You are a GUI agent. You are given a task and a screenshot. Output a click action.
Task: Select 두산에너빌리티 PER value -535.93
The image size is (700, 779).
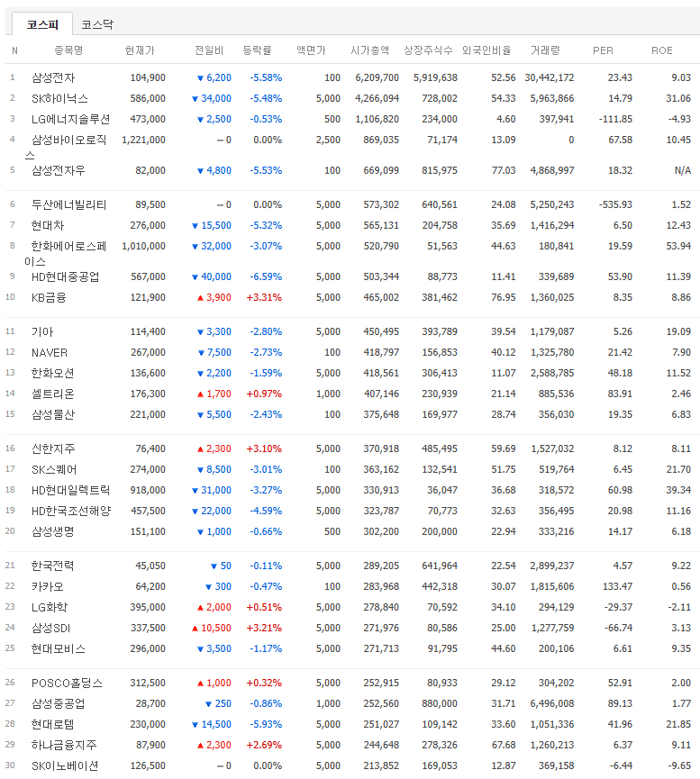[x=615, y=205]
